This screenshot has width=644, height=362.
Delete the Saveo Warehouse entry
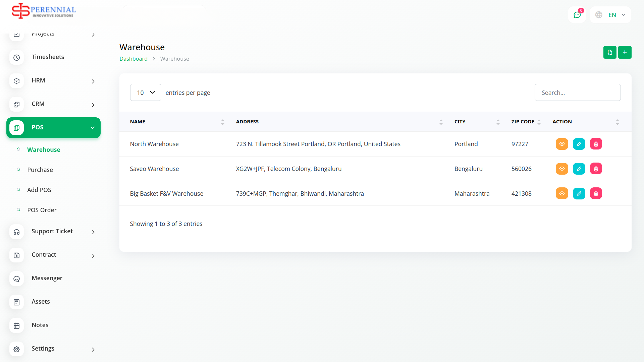[596, 169]
